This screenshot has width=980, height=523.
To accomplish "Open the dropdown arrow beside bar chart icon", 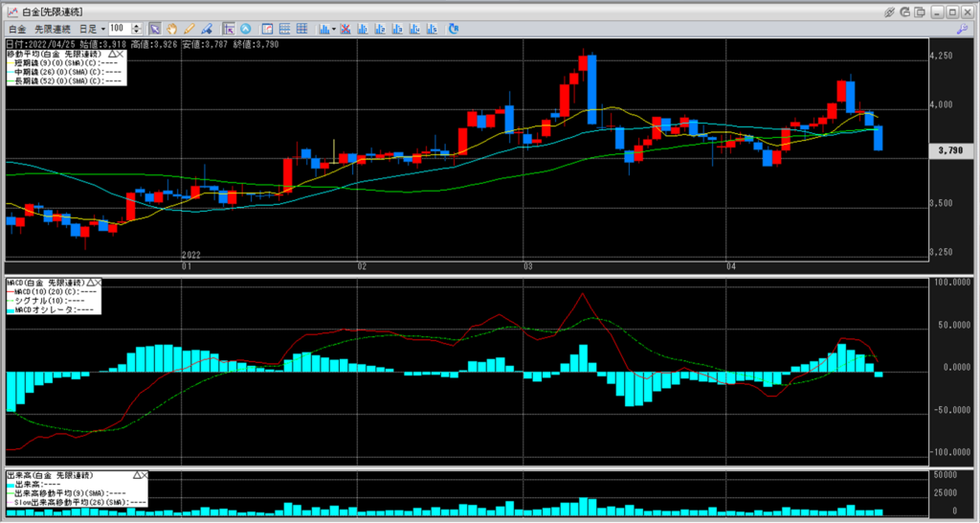I will pos(334,29).
